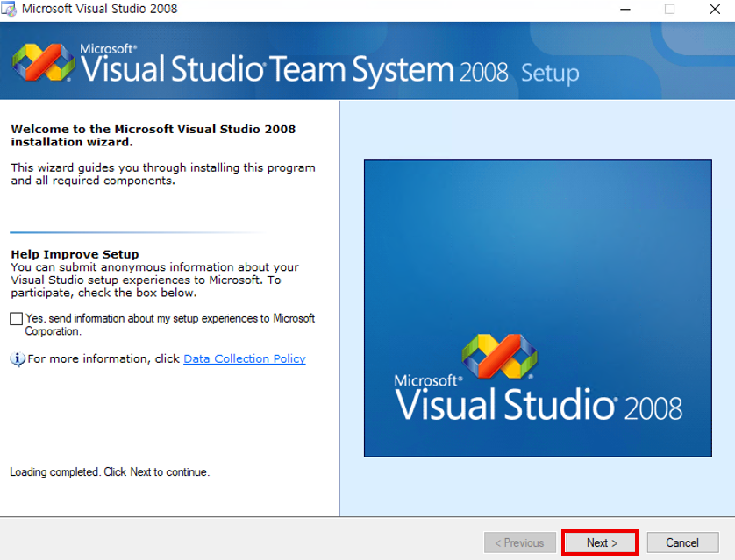Click the Visual Studio logo in header banner

(x=43, y=62)
